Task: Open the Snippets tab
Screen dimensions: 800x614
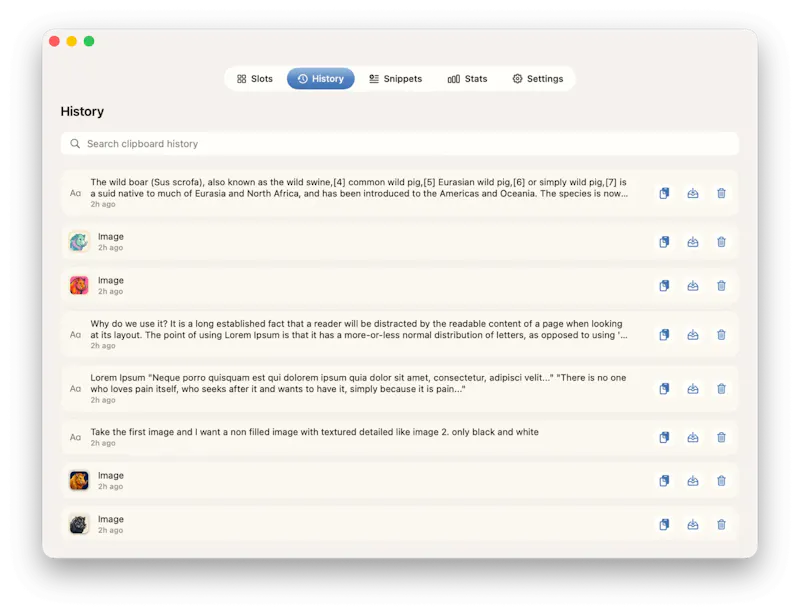Action: coord(395,79)
